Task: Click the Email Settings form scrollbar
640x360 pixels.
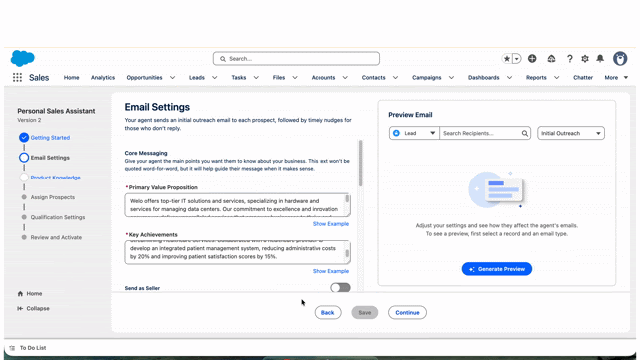Action: point(360,163)
